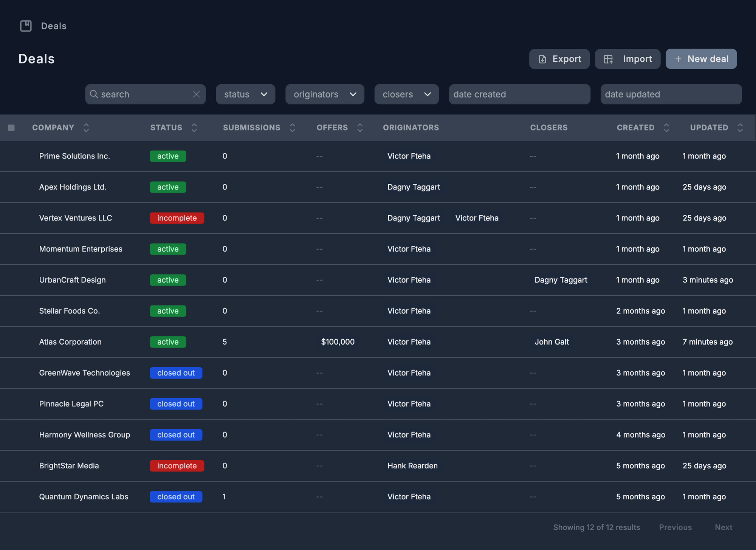Open the status filter dropdown
756x550 pixels.
pyautogui.click(x=245, y=94)
